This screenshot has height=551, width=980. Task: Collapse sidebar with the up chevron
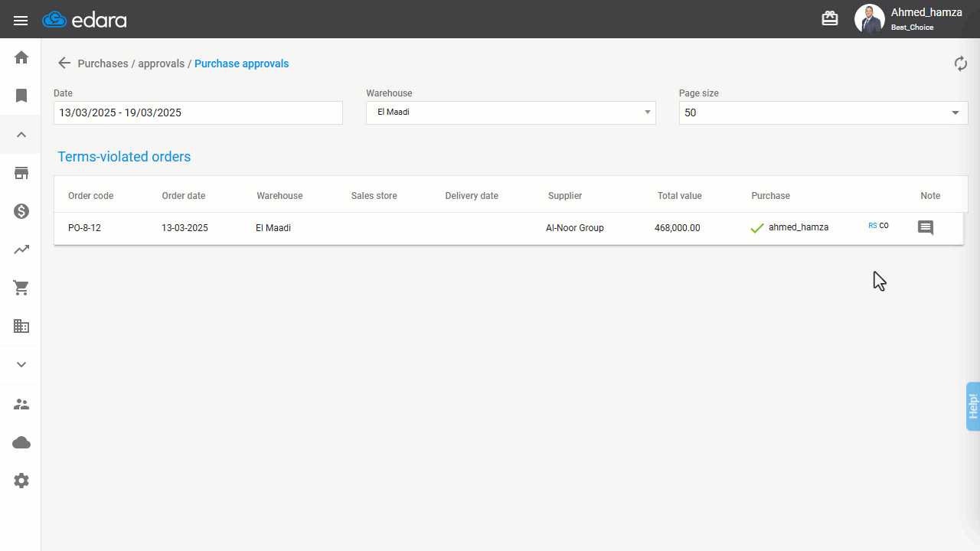21,135
